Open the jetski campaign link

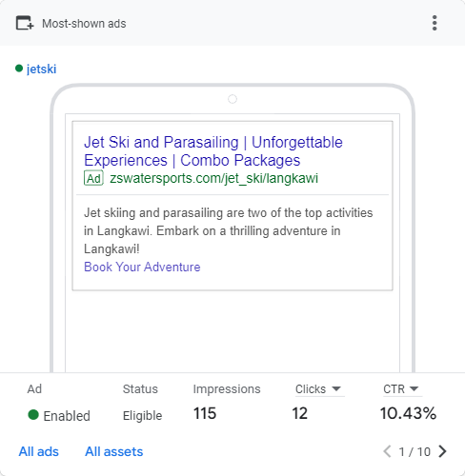point(42,69)
